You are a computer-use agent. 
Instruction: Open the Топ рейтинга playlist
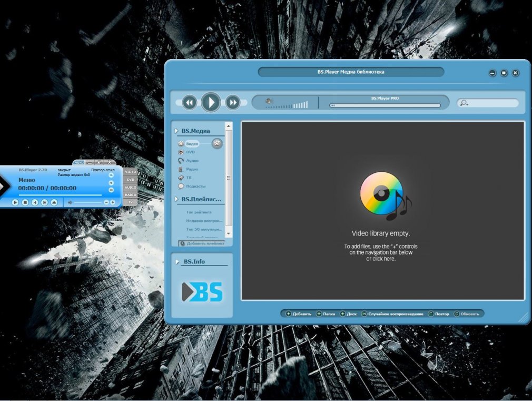tap(199, 212)
